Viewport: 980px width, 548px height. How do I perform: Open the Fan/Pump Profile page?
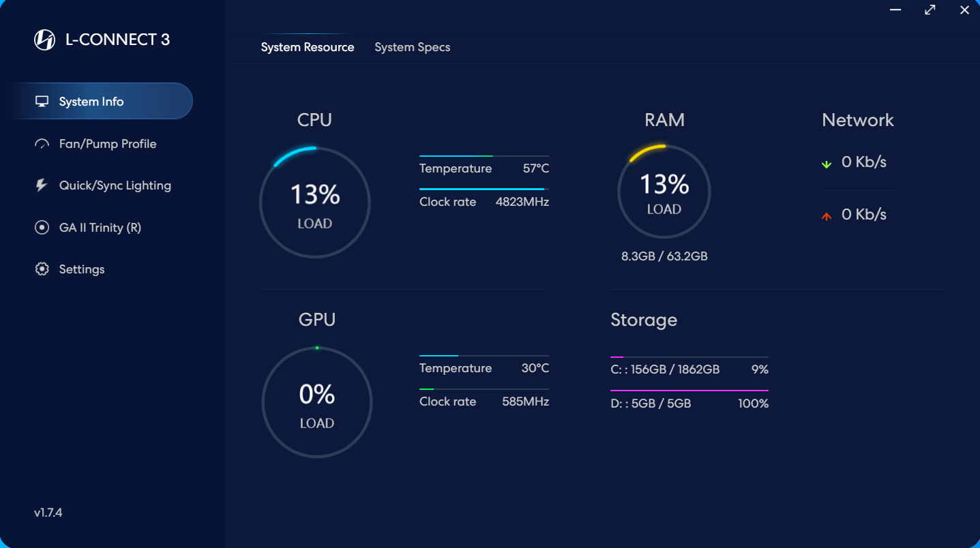point(108,144)
